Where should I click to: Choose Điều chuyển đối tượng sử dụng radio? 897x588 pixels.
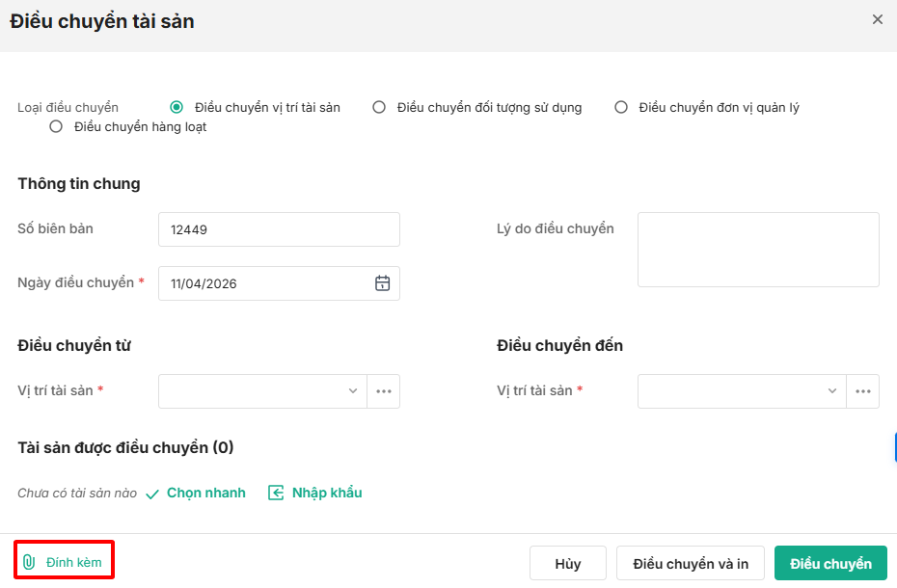(379, 107)
